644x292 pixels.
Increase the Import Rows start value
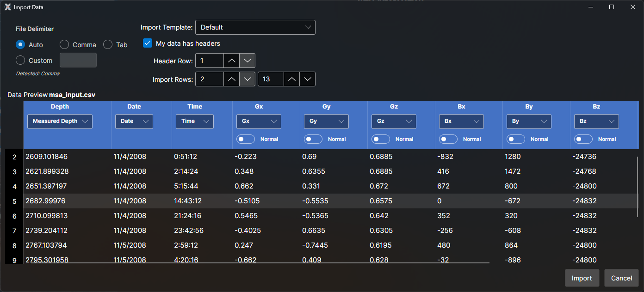click(231, 79)
